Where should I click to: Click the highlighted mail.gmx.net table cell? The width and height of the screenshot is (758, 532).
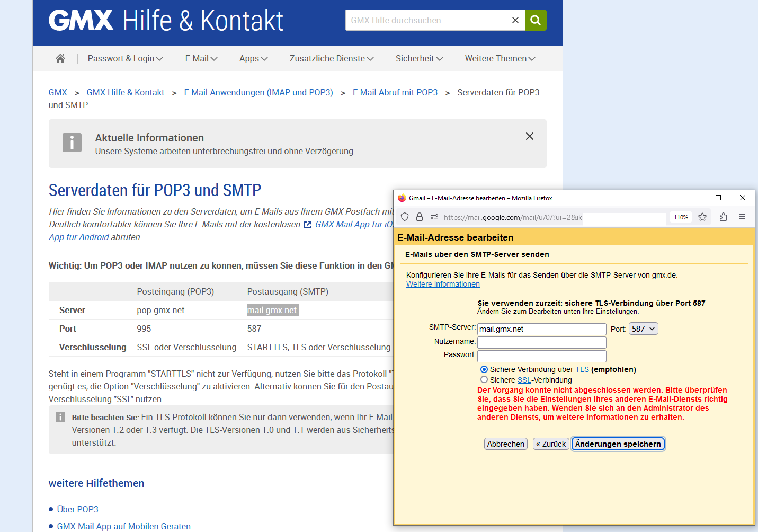273,310
